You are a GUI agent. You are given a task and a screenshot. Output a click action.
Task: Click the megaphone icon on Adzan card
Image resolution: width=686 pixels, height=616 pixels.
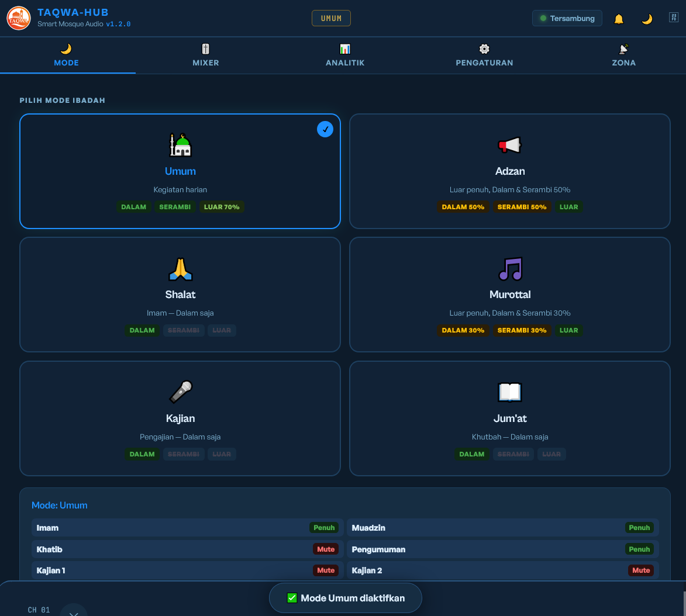point(510,145)
